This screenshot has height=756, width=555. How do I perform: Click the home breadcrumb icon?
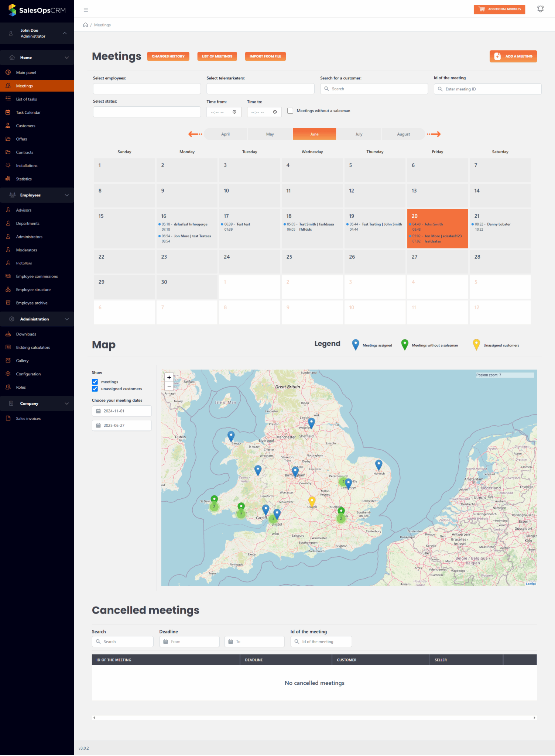86,25
